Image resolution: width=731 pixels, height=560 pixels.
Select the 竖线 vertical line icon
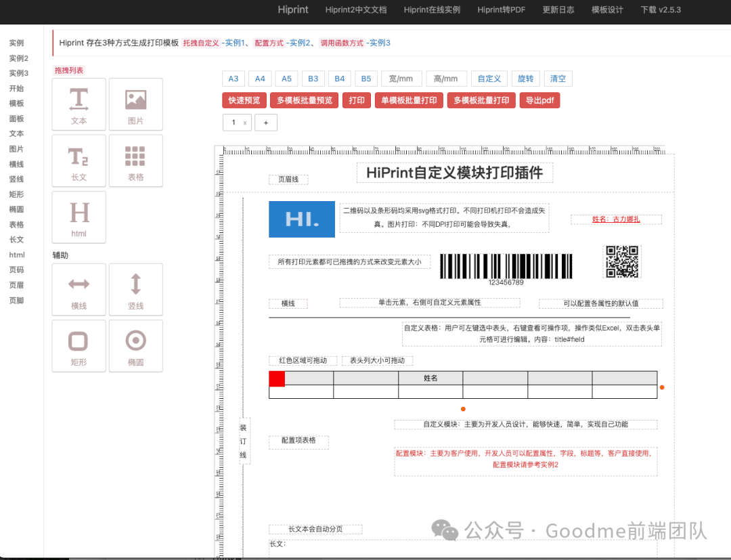[135, 285]
